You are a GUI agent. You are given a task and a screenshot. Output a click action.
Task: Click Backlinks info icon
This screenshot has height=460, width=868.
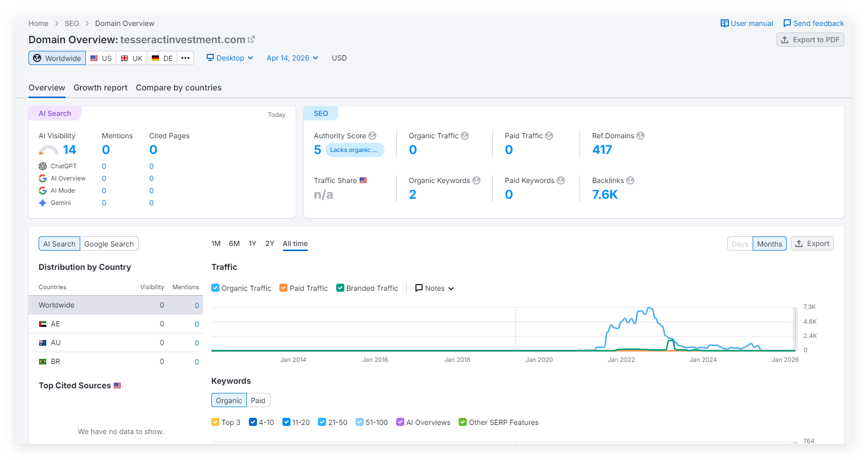pos(630,180)
